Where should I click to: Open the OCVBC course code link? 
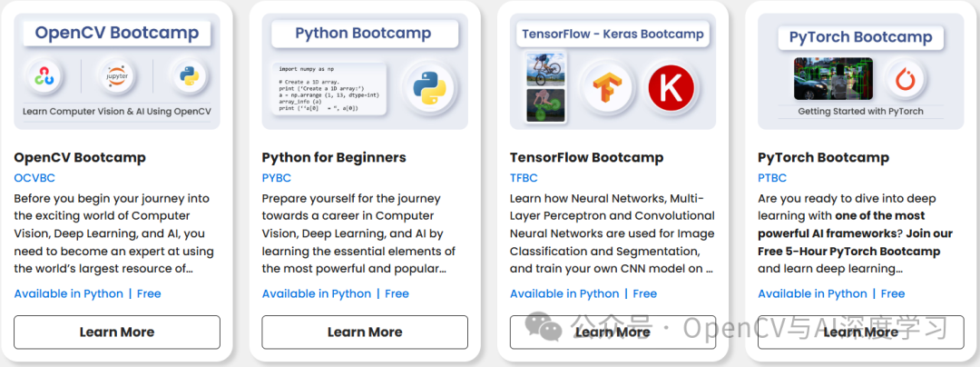[x=34, y=178]
